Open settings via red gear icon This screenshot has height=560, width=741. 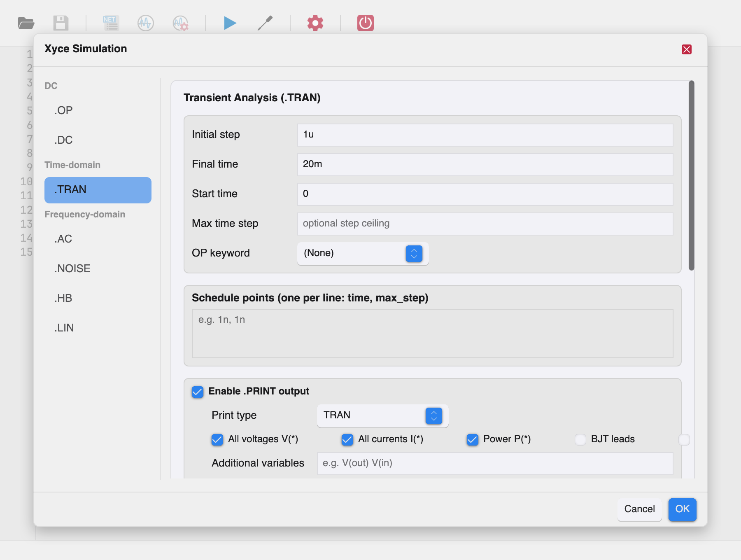click(x=315, y=23)
